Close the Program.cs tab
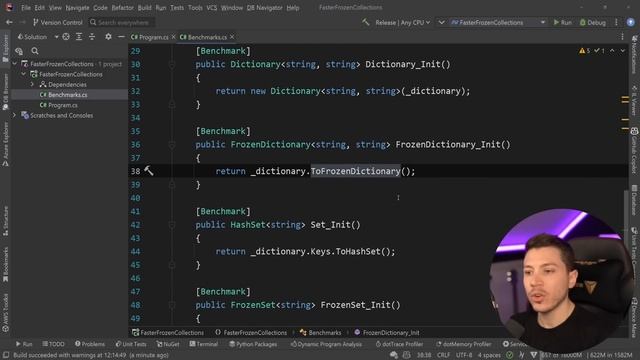Image resolution: width=640 pixels, height=360 pixels. [173, 37]
